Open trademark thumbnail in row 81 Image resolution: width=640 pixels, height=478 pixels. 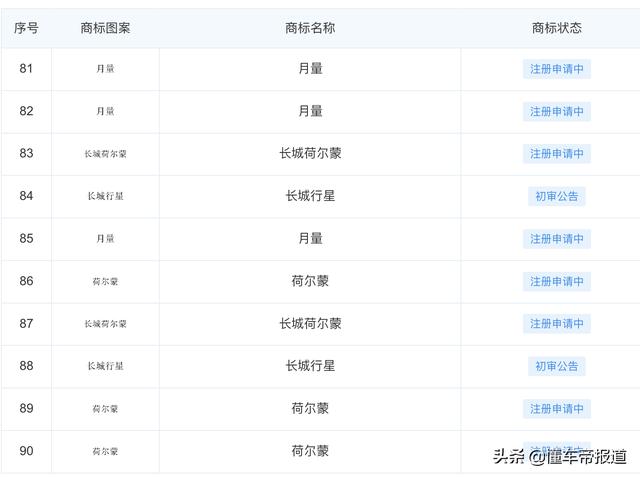point(105,69)
